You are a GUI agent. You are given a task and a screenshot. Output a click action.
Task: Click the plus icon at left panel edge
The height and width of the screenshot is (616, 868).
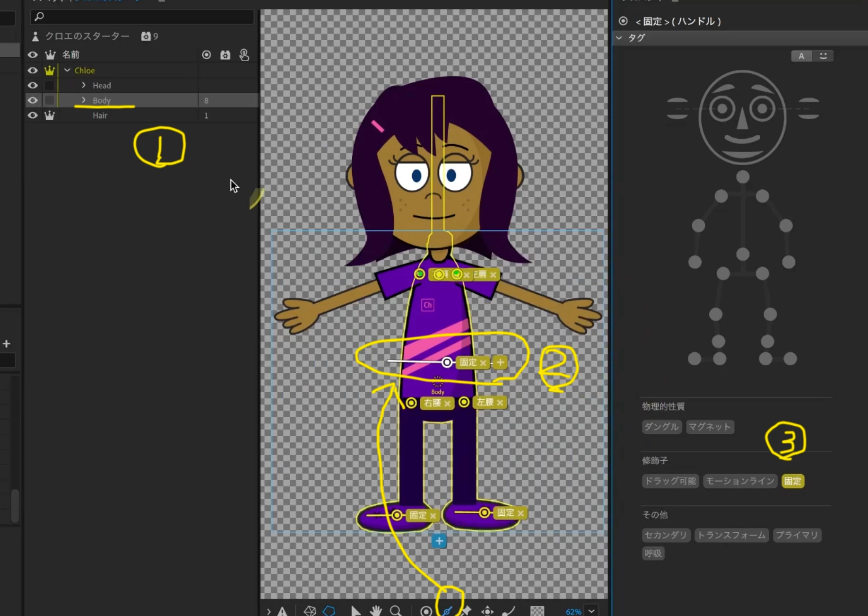(7, 343)
